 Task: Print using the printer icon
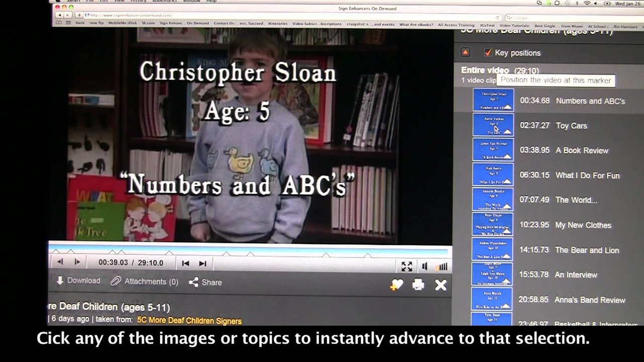[x=418, y=285]
